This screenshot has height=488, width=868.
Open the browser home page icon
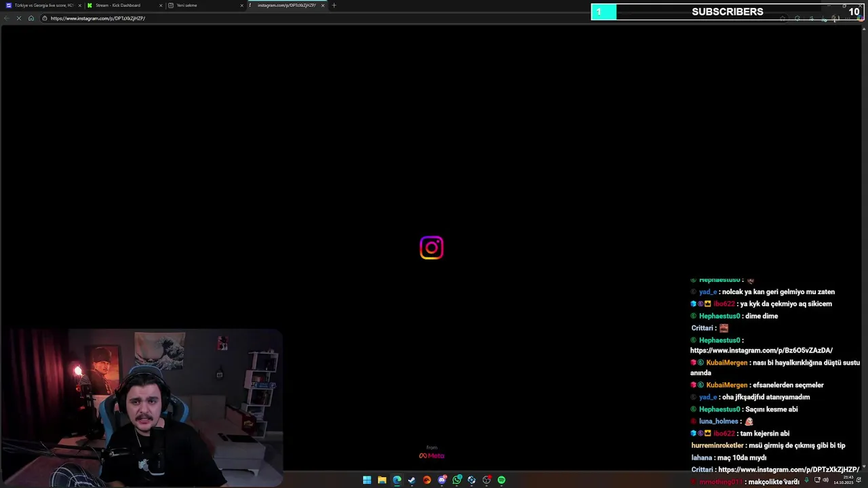tap(31, 18)
